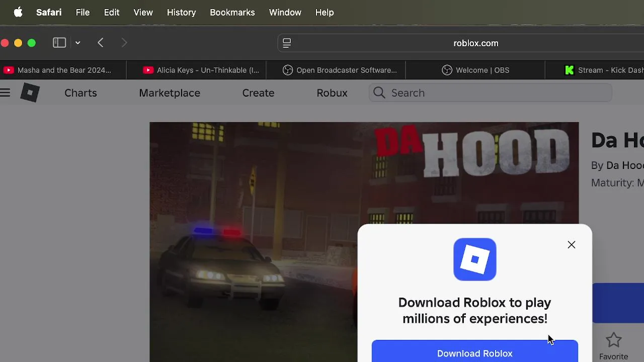
Task: Click the blue Play button beside the popup
Action: [x=618, y=303]
